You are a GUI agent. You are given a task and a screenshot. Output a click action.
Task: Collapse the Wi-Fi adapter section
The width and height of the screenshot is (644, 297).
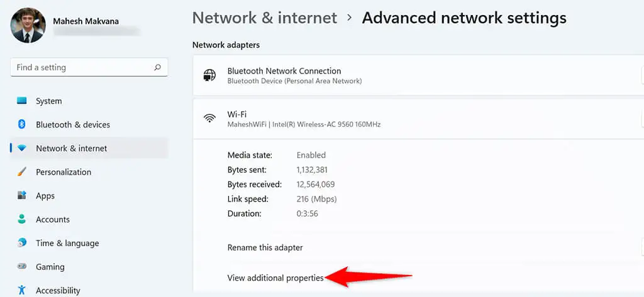418,119
